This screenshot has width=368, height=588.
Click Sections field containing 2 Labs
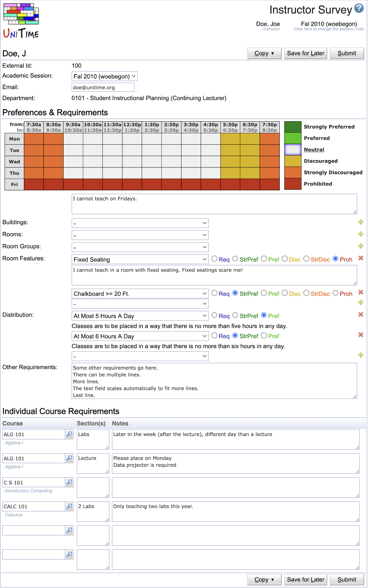pos(93,512)
